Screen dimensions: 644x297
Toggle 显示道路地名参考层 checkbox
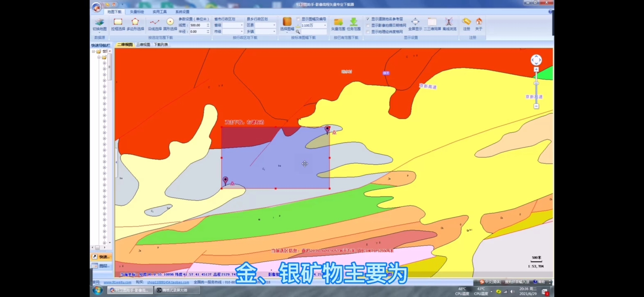368,19
